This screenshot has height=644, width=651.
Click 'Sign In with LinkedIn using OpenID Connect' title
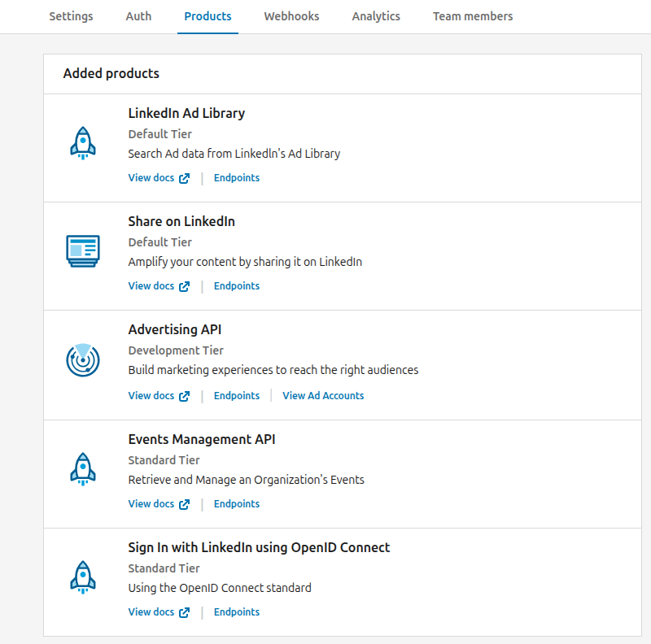point(259,548)
